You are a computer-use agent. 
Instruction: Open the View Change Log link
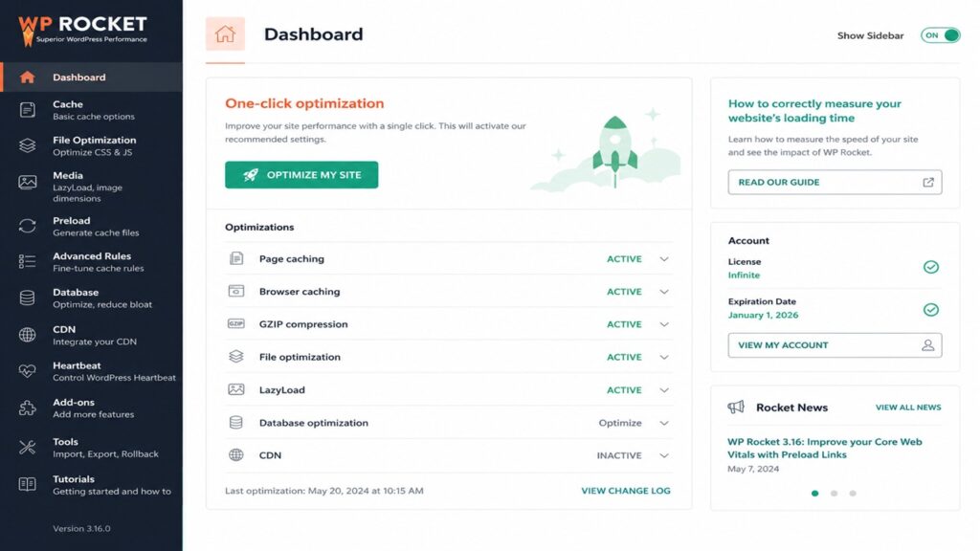(626, 491)
